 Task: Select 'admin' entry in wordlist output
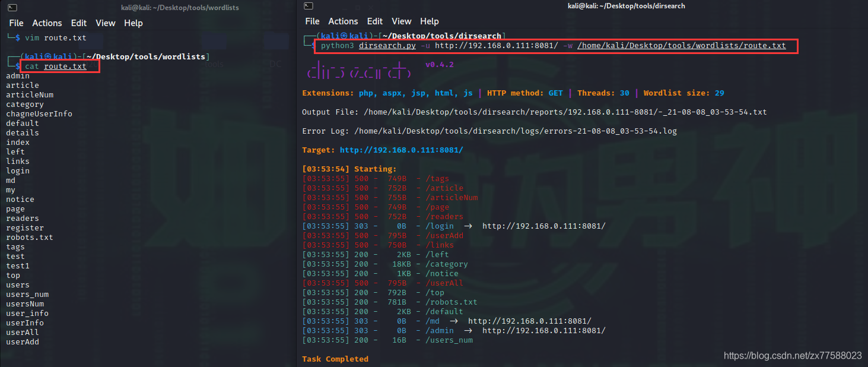point(18,76)
